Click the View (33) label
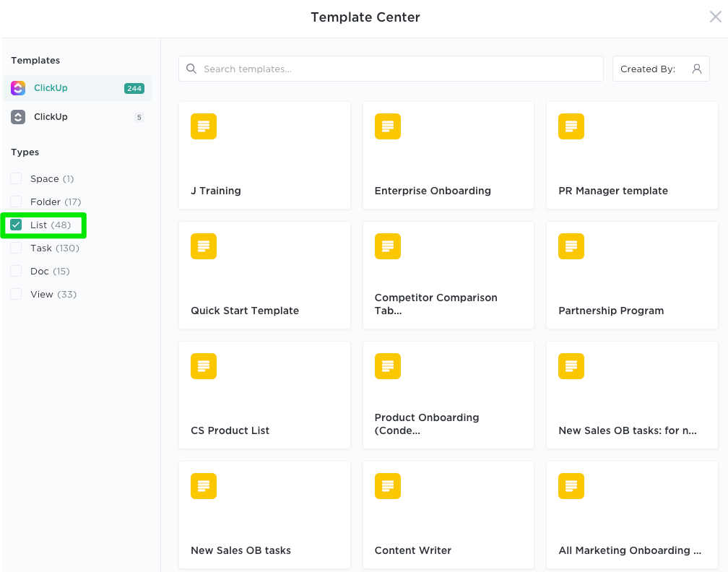The width and height of the screenshot is (728, 572). tap(53, 294)
